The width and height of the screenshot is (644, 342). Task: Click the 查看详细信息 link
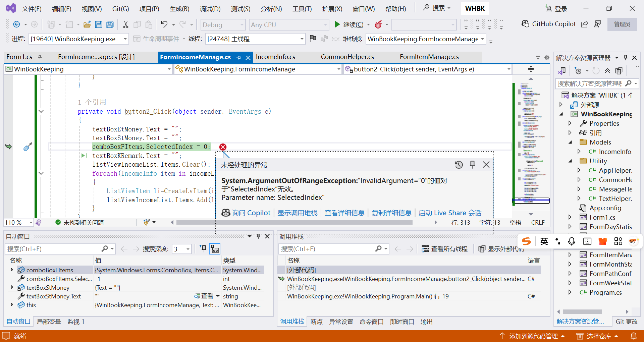pyautogui.click(x=344, y=213)
